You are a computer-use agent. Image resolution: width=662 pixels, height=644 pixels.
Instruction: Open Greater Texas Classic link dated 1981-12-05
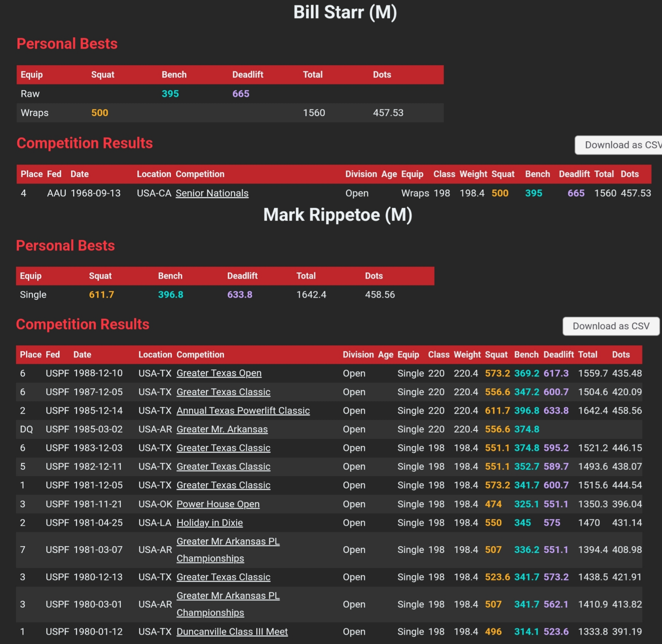224,485
